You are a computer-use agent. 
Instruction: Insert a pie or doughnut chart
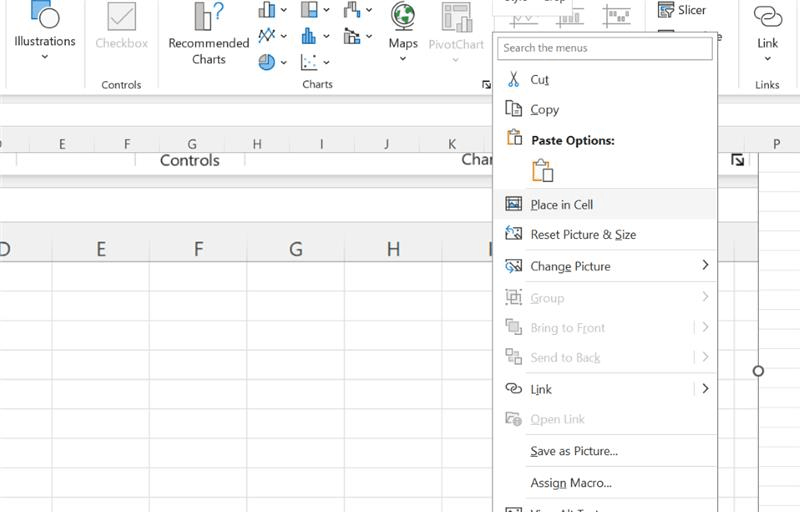click(266, 62)
